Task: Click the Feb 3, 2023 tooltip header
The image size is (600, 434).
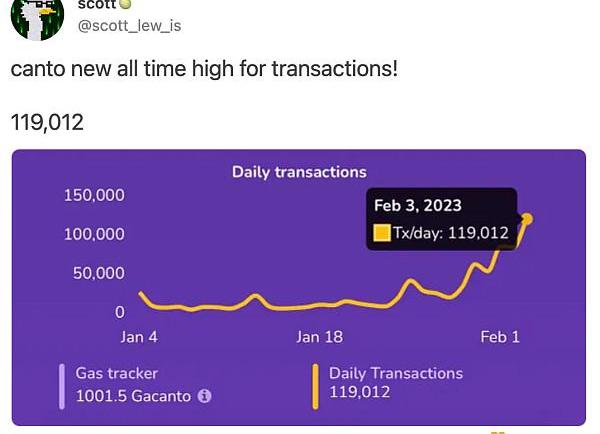Action: (417, 206)
